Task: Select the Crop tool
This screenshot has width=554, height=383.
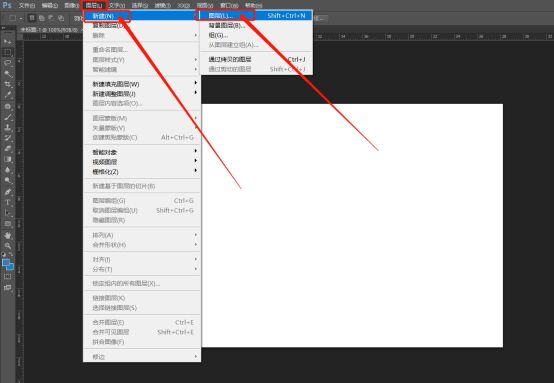Action: coord(7,84)
